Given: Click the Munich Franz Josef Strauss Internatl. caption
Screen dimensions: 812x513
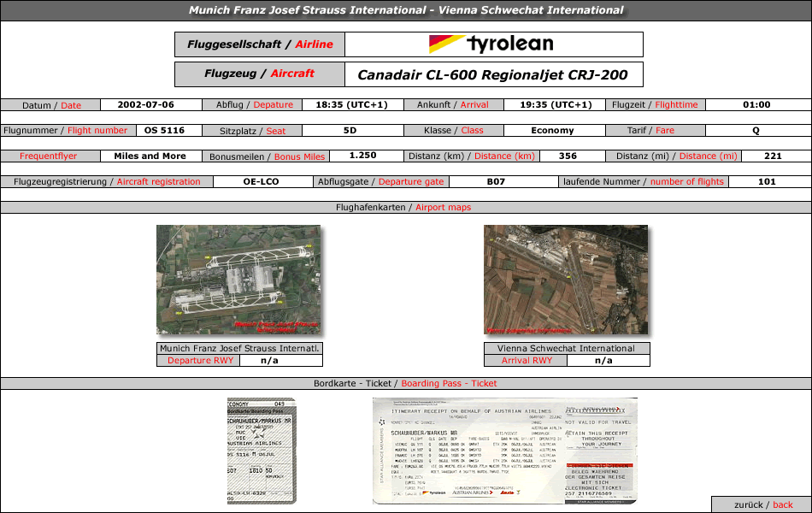Looking at the screenshot, I should (x=239, y=348).
